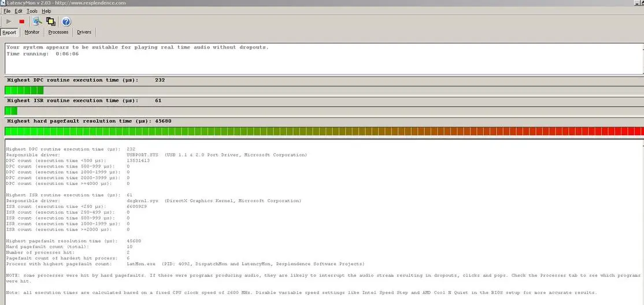Viewport: 644px width, 305px height.
Task: Open the Tools menu
Action: pyautogui.click(x=32, y=11)
